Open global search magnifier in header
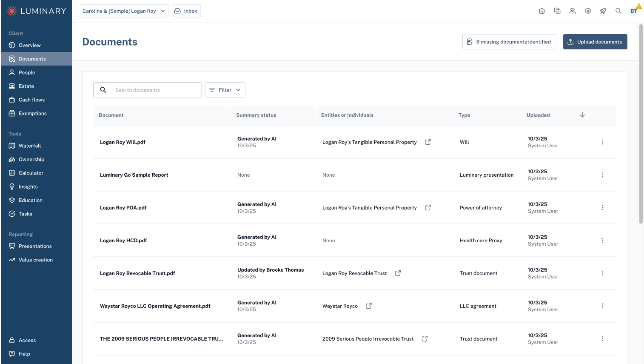644x364 pixels. pyautogui.click(x=618, y=11)
